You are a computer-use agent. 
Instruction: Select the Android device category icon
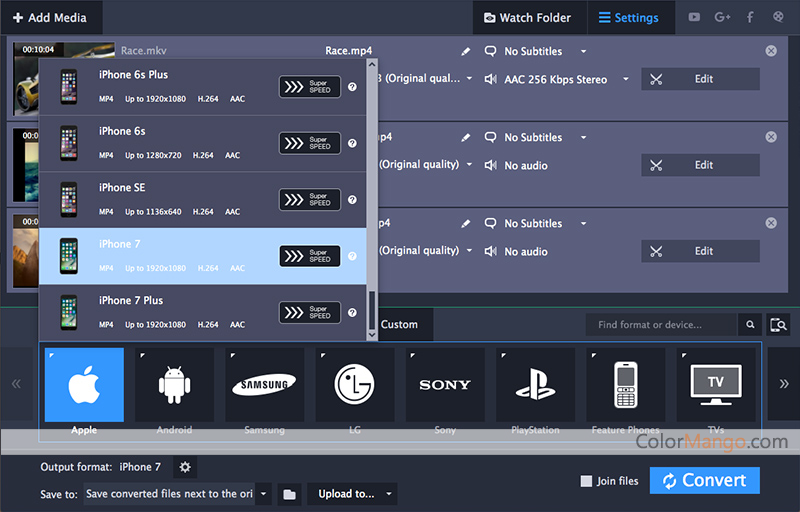click(174, 385)
